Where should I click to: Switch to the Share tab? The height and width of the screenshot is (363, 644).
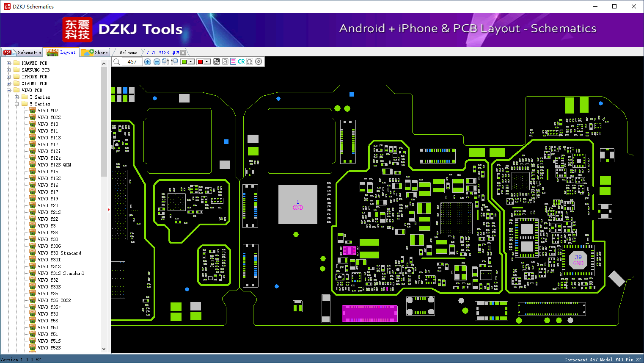[x=95, y=52]
